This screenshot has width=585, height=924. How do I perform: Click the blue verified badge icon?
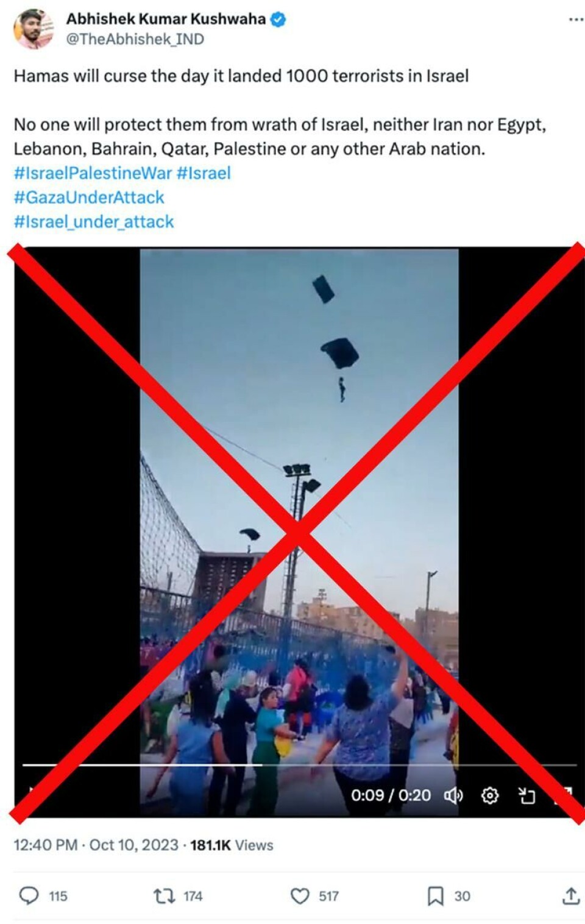(x=278, y=20)
